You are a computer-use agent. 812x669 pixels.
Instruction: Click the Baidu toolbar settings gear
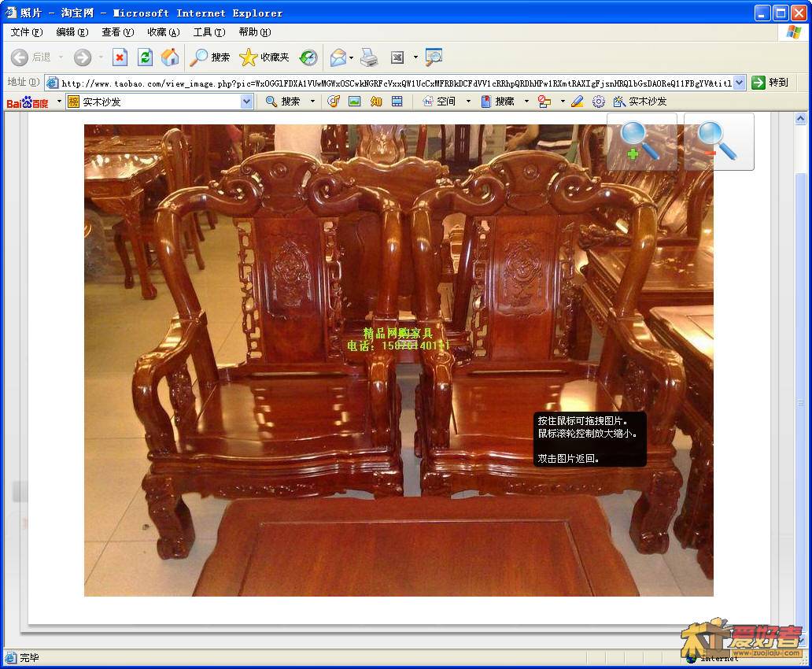click(x=599, y=102)
